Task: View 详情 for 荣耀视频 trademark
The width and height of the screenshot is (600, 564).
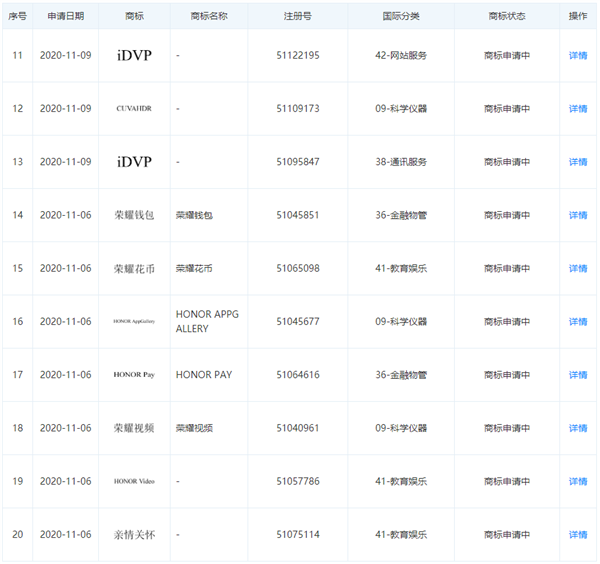Action: point(577,428)
